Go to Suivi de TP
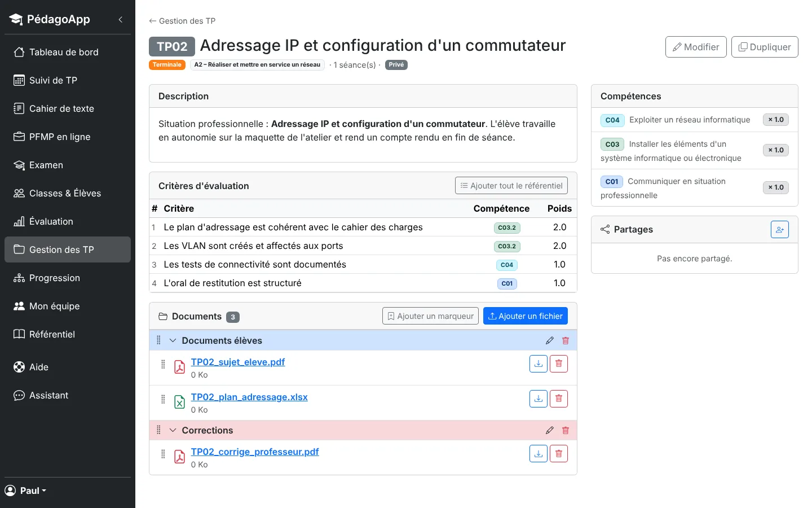Screen dimensions: 812x508 [68, 80]
